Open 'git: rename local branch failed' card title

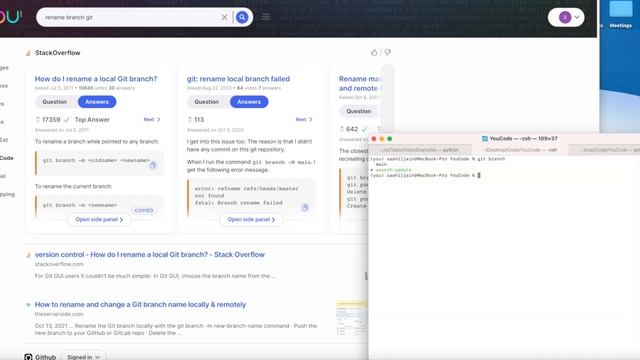point(238,79)
